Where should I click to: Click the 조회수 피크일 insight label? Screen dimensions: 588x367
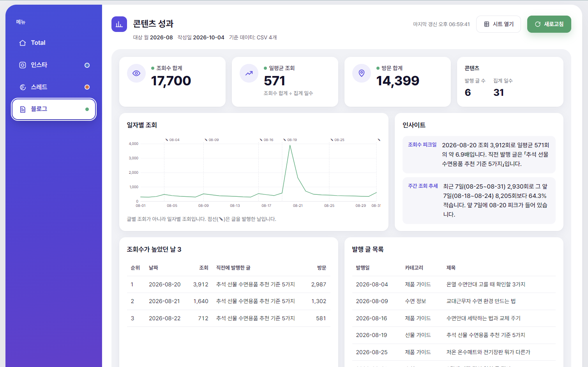click(422, 145)
